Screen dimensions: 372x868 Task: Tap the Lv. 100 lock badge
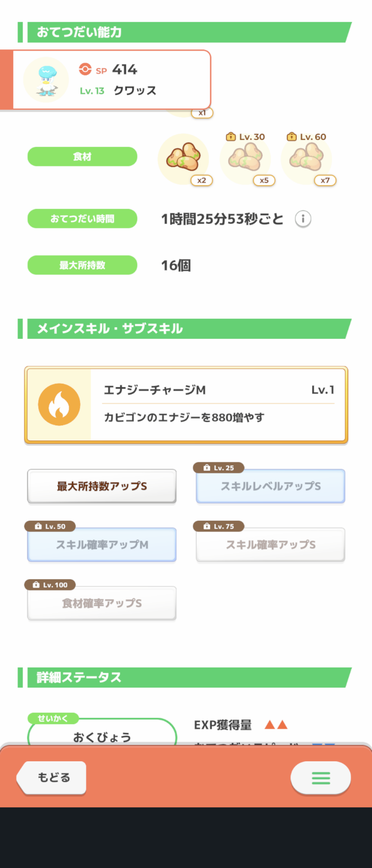(x=50, y=585)
